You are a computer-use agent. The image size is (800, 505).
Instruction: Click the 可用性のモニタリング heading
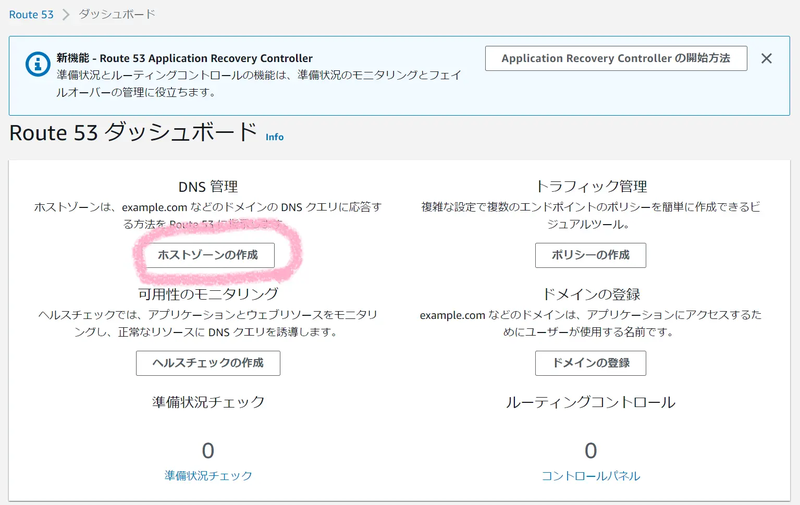(x=208, y=294)
